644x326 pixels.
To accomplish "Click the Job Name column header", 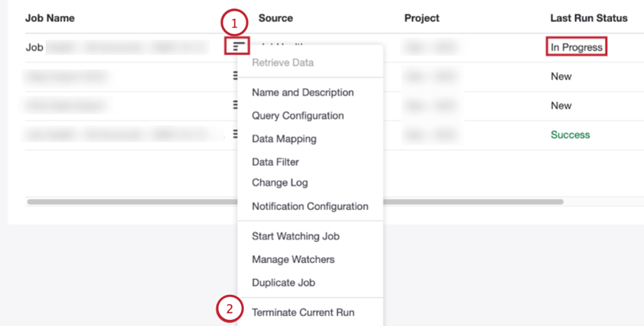I will pos(50,17).
